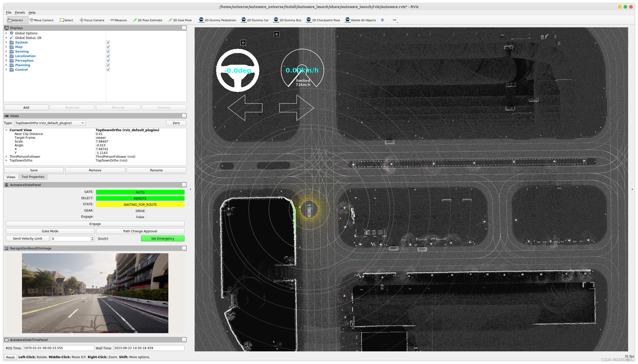Select the Move Camera tool
This screenshot has width=638, height=364.
pos(41,20)
